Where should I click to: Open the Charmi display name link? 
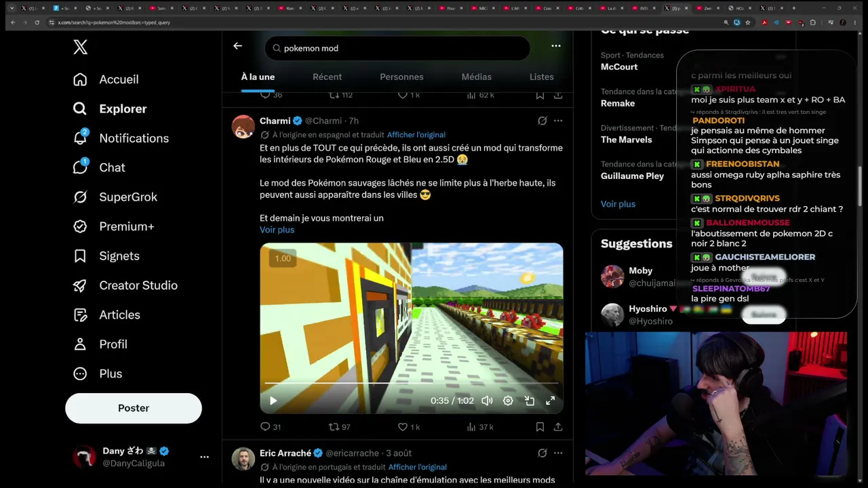tap(275, 121)
